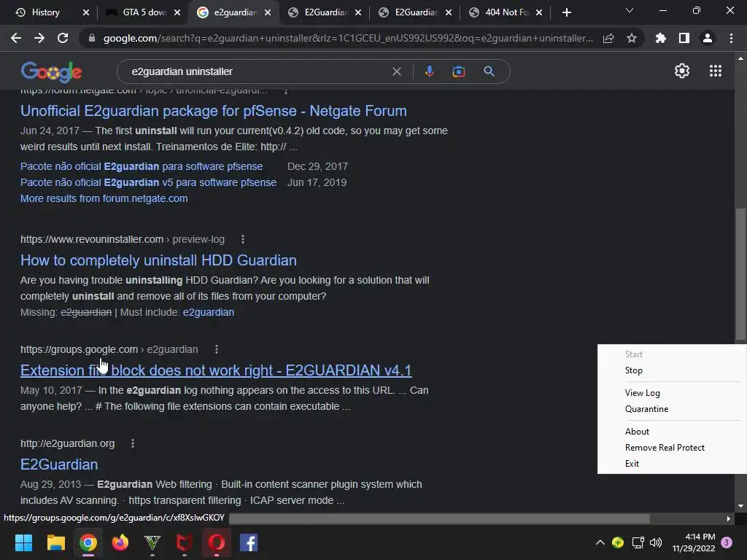Submit search with magnifier icon
The height and width of the screenshot is (560, 747).
tap(489, 71)
